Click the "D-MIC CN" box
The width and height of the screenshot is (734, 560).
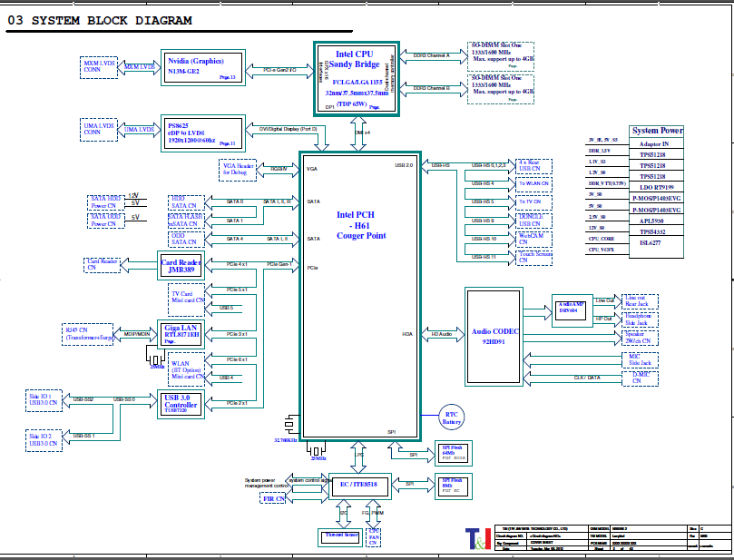(x=640, y=378)
